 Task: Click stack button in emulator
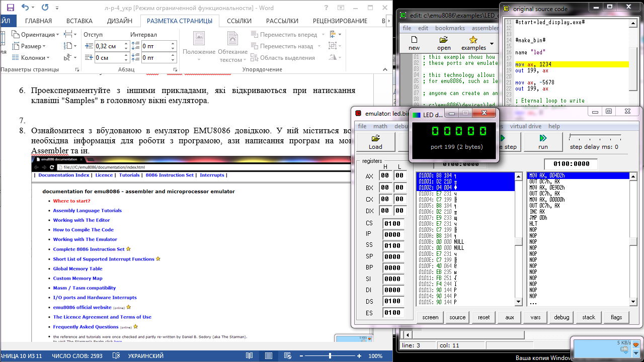pos(589,317)
